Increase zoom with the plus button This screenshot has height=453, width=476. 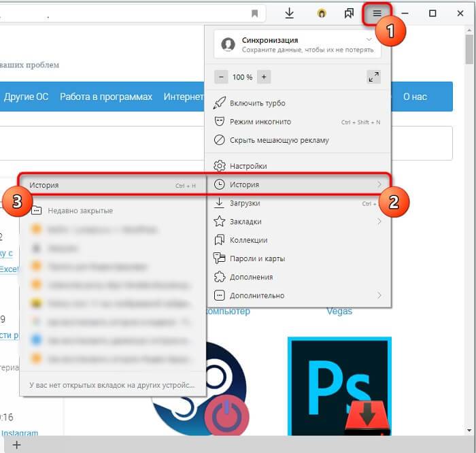pos(264,77)
